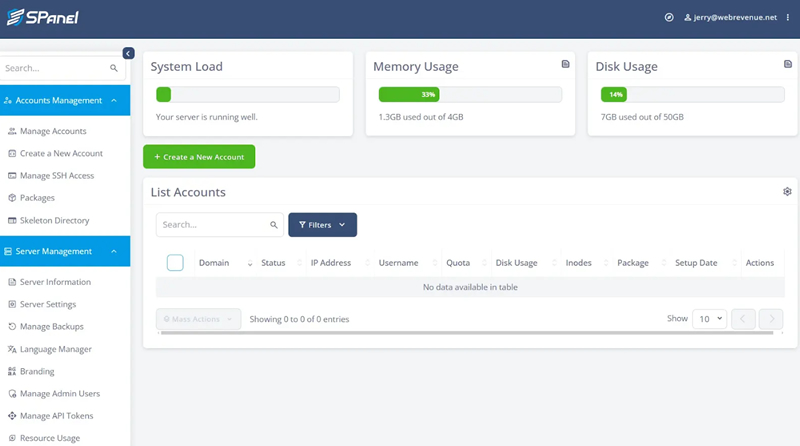This screenshot has width=800, height=446.
Task: Click the sidebar search magnifier icon
Action: [114, 68]
